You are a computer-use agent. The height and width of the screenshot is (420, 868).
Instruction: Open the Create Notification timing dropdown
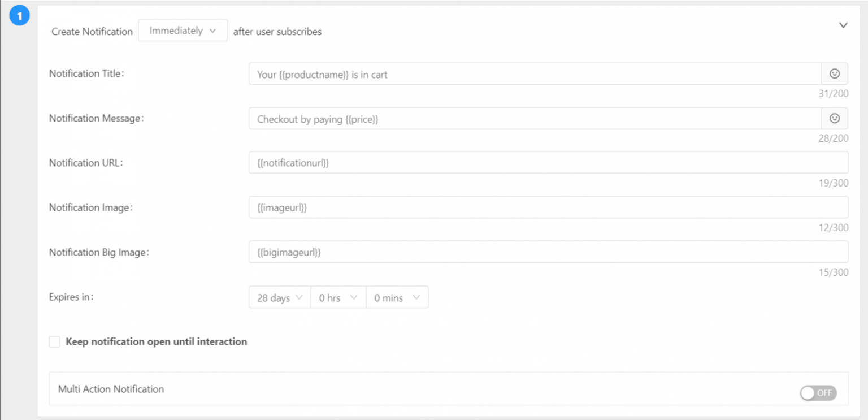[x=183, y=30]
